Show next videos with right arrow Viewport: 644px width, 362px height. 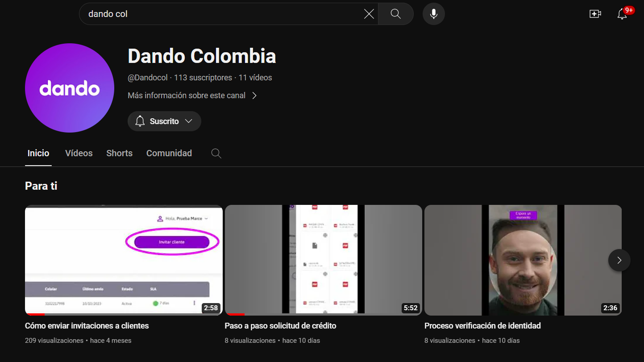coord(619,260)
